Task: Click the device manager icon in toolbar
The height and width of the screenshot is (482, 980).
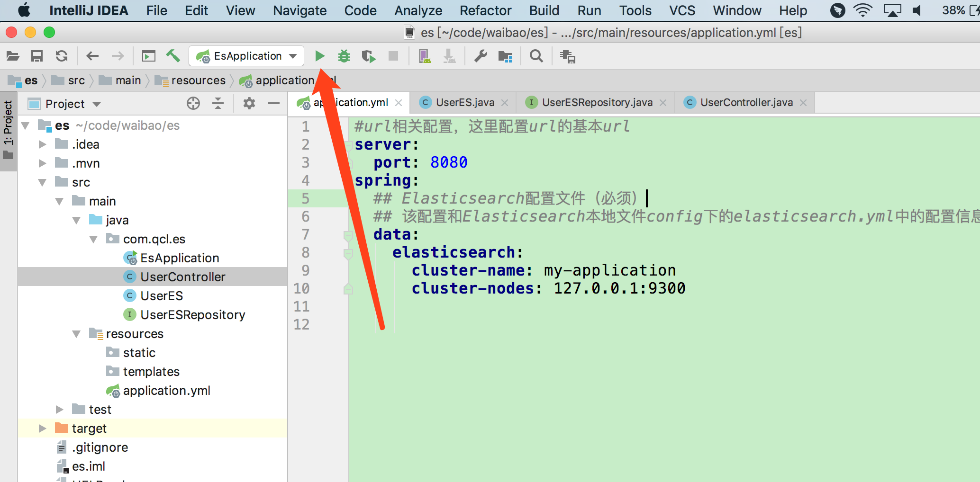Action: click(x=425, y=56)
